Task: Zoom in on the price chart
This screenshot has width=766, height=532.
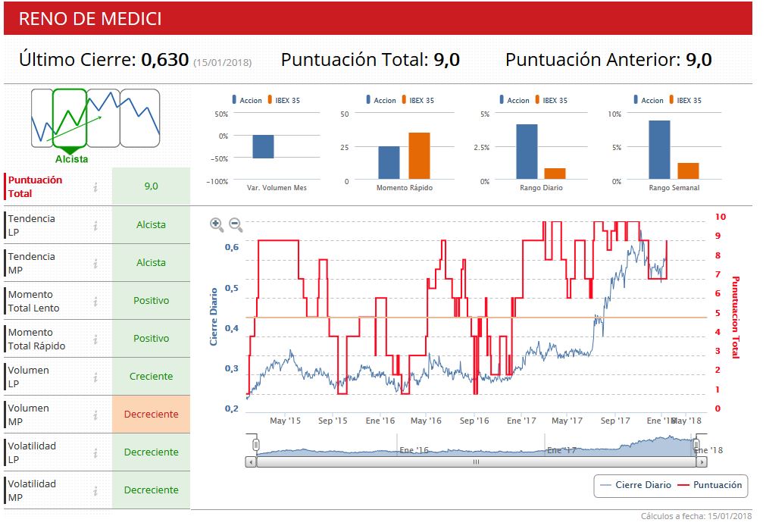Action: [x=217, y=225]
